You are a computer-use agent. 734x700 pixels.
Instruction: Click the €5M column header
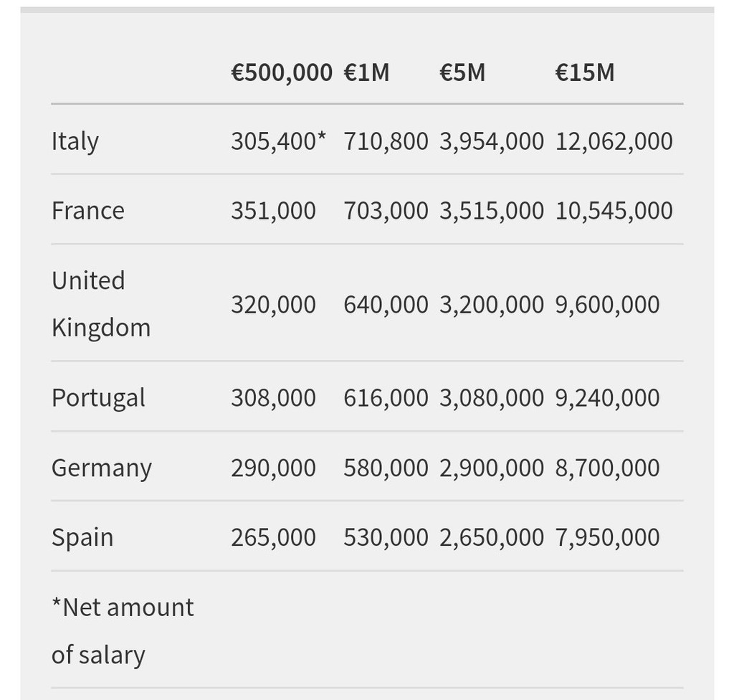click(x=462, y=72)
